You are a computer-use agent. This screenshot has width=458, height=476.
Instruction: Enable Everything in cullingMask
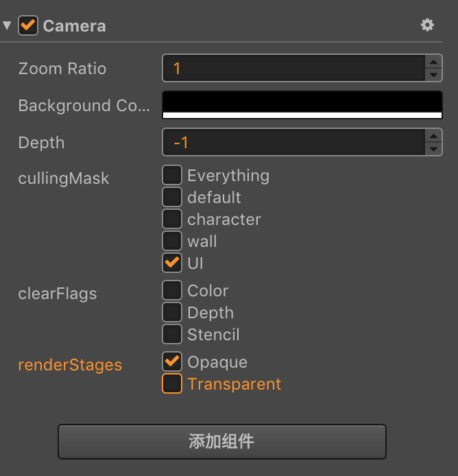coord(172,176)
